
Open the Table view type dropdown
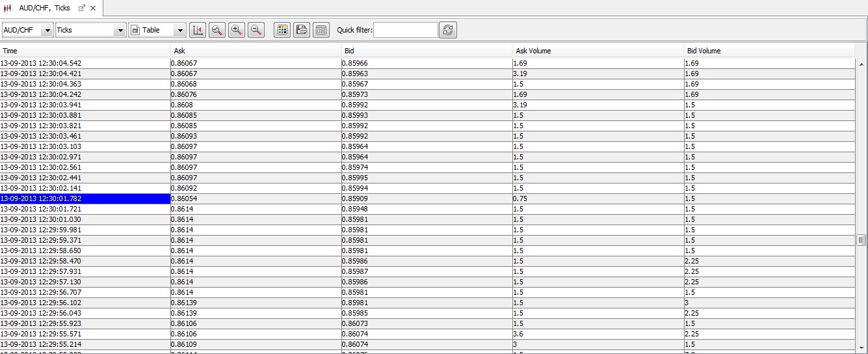coord(179,31)
